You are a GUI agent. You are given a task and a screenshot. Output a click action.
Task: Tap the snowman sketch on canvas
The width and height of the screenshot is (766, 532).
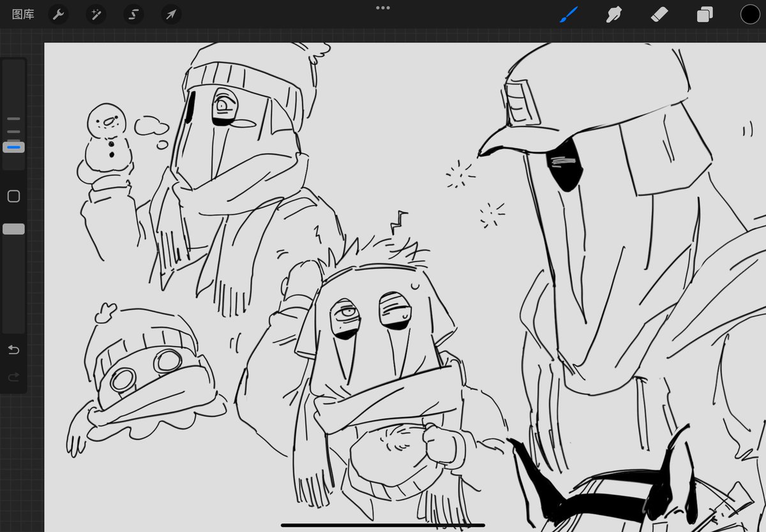107,145
